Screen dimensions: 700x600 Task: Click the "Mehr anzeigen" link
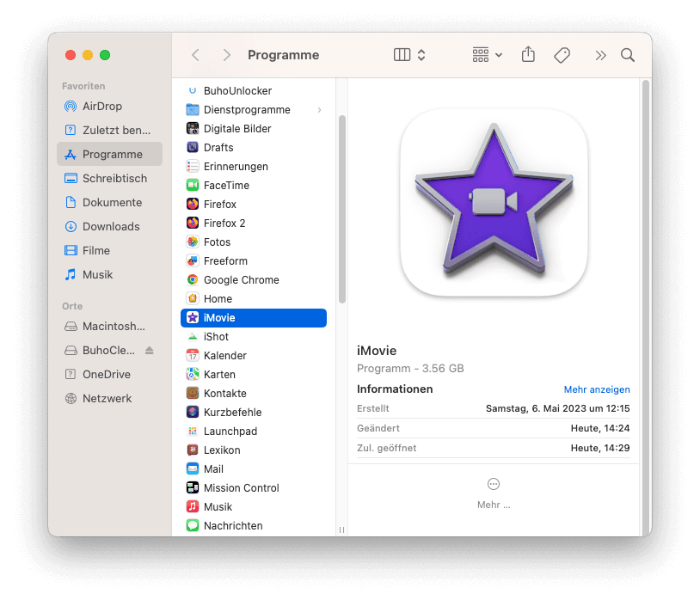tap(597, 389)
